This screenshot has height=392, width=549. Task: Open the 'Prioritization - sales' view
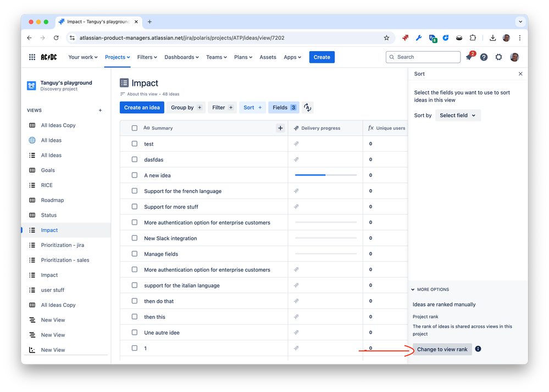(66, 260)
